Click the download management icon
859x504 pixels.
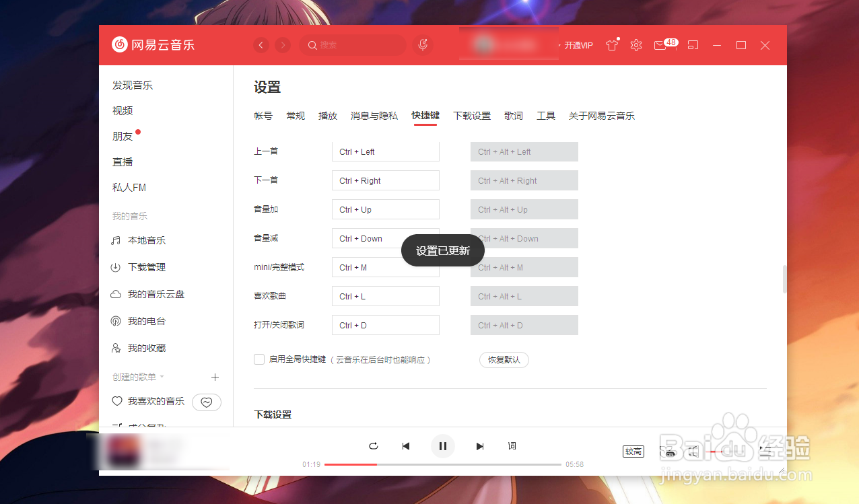coord(116,267)
